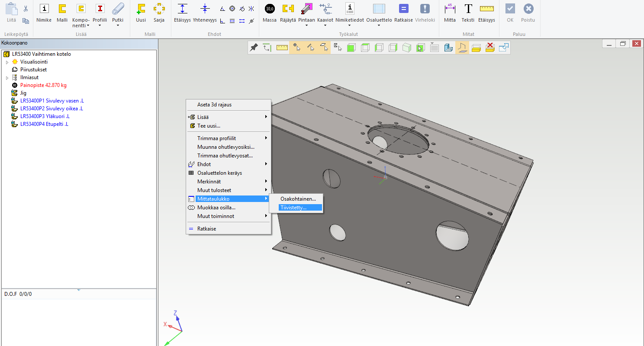Image resolution: width=644 pixels, height=346 pixels.
Task: Select the Räjäytä explode tool
Action: (288, 9)
